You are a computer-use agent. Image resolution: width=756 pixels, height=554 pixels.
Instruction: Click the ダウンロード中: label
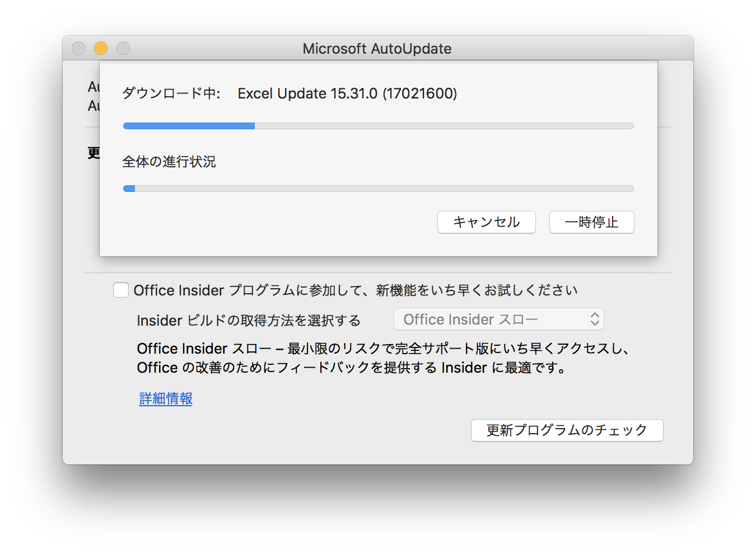[x=171, y=93]
